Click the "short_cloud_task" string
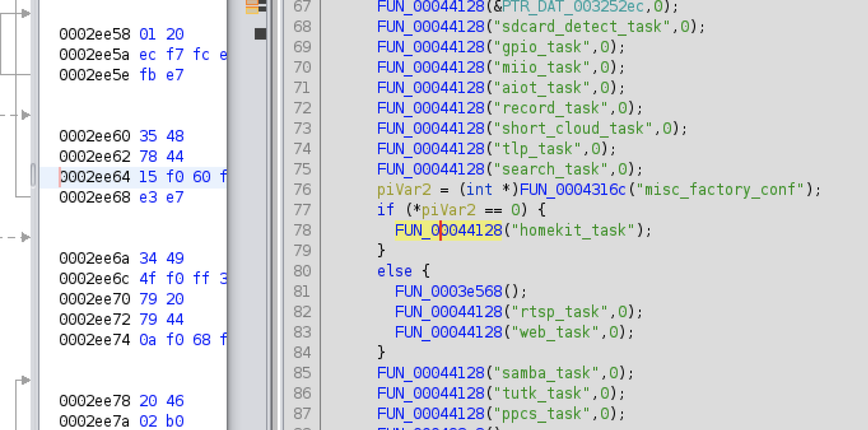Image resolution: width=868 pixels, height=430 pixels. (x=573, y=128)
